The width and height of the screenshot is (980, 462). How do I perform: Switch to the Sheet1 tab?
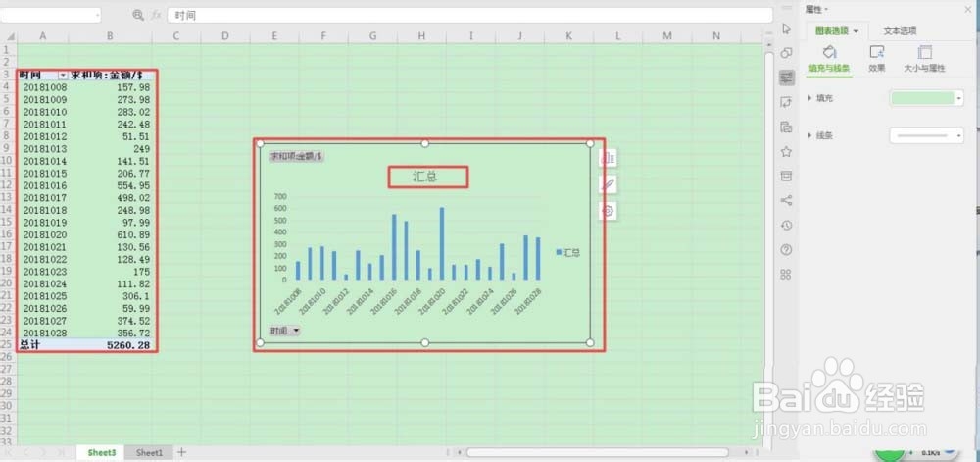tap(149, 452)
